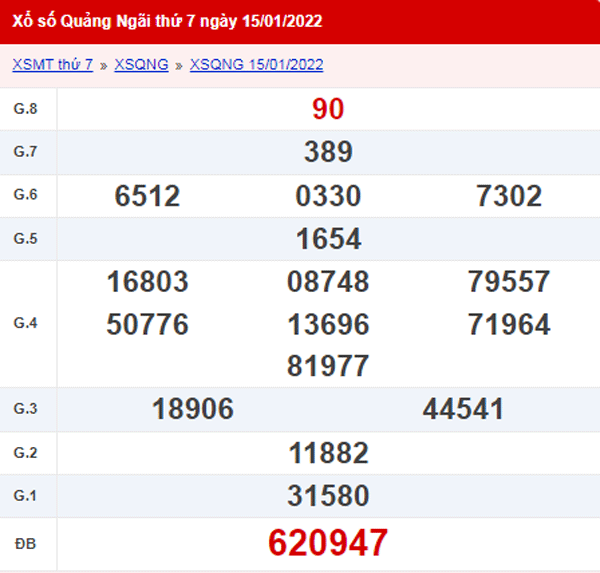Select G.4 number 81977
The width and height of the screenshot is (600, 573).
[x=328, y=366]
